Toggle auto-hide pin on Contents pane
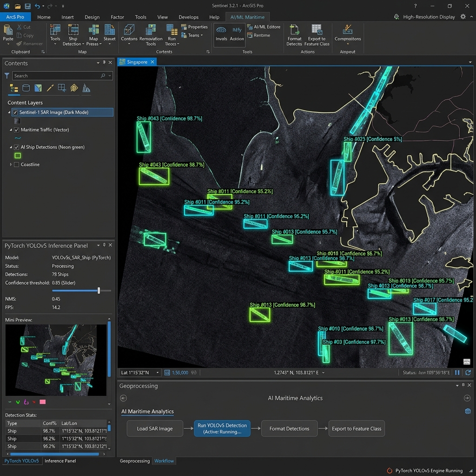Image resolution: width=476 pixels, height=476 pixels. (104, 63)
